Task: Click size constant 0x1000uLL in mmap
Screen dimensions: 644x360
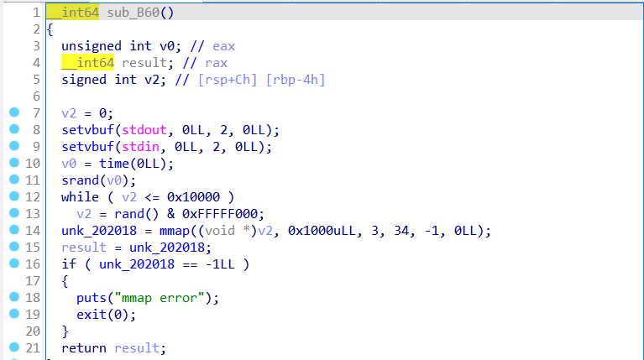Action: tap(322, 231)
